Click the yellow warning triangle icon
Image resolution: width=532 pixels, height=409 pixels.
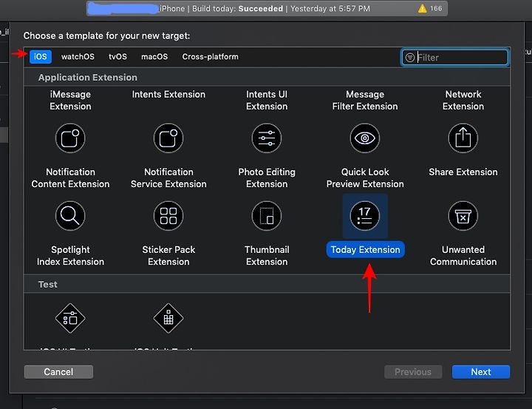(423, 8)
